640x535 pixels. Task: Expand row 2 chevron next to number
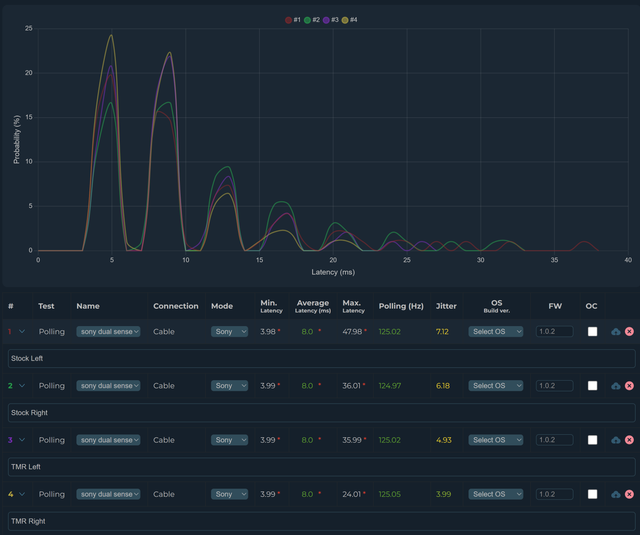22,386
